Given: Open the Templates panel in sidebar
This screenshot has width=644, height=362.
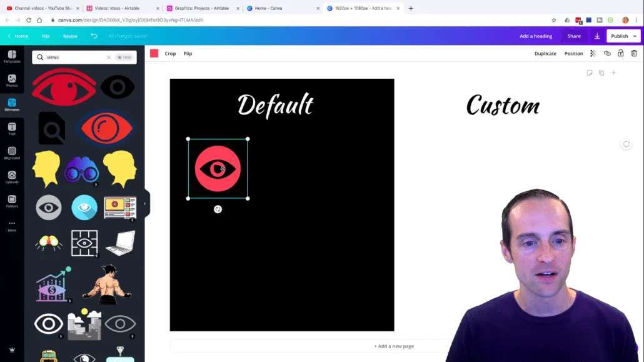Looking at the screenshot, I should pos(12,57).
